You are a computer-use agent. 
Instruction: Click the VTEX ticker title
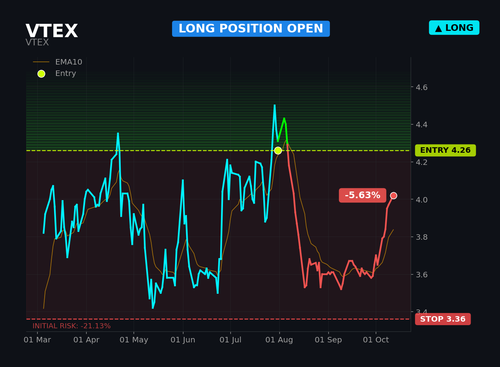[52, 31]
